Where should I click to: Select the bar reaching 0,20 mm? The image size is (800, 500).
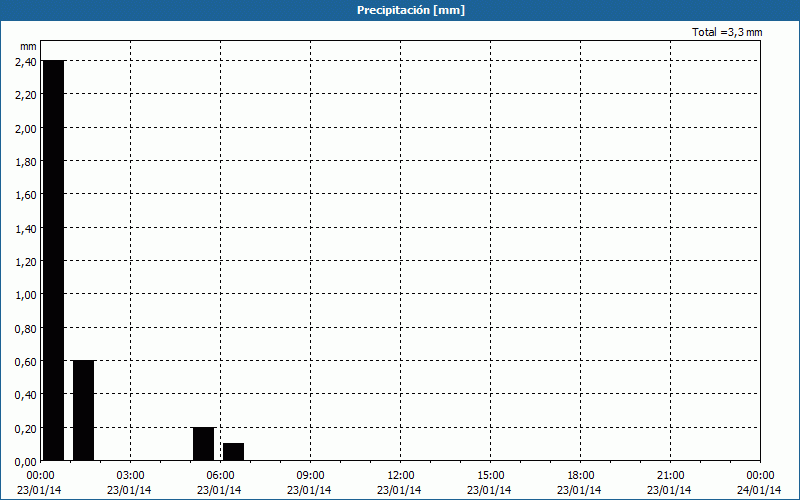(204, 444)
